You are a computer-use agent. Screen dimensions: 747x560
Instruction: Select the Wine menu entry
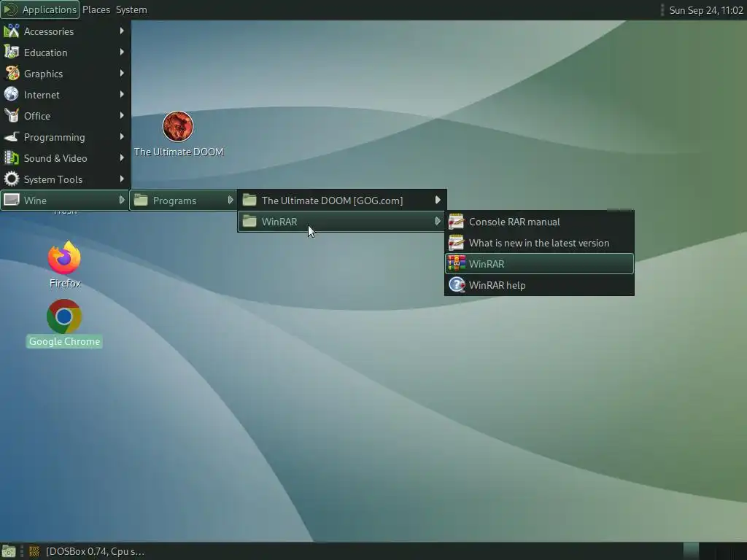[65, 201]
